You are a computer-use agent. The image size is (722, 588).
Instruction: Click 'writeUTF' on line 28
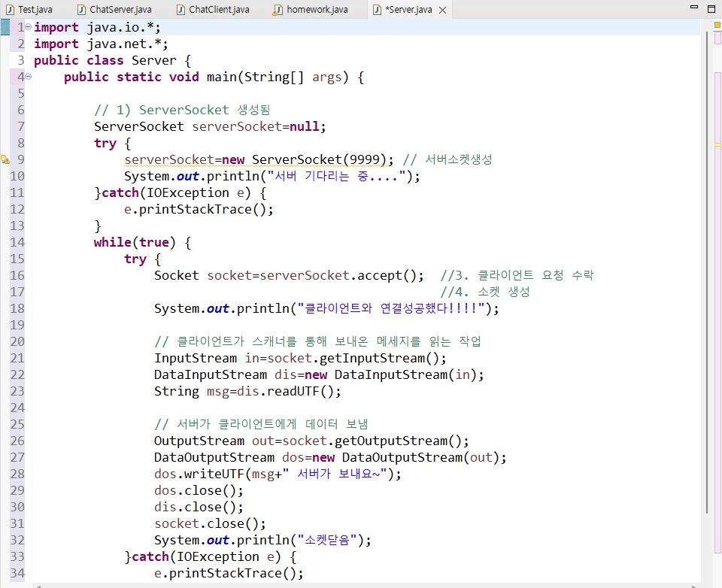214,474
